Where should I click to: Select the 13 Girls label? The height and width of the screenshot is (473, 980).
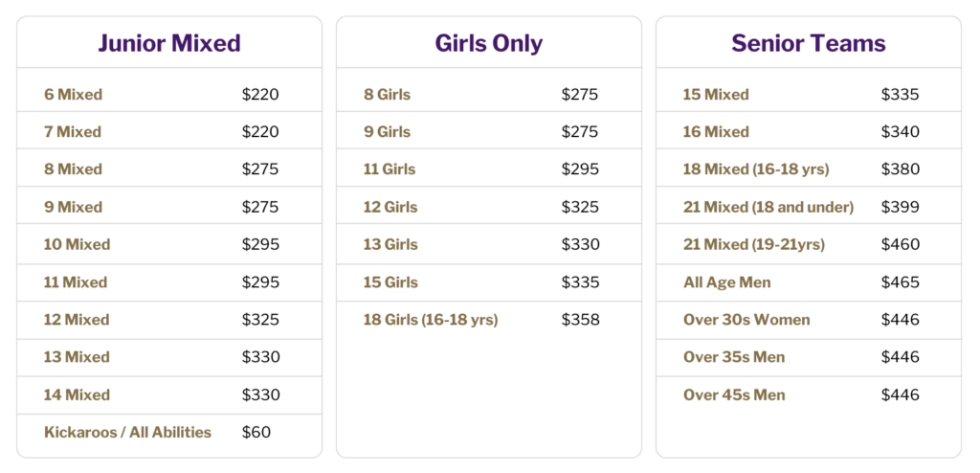[390, 244]
